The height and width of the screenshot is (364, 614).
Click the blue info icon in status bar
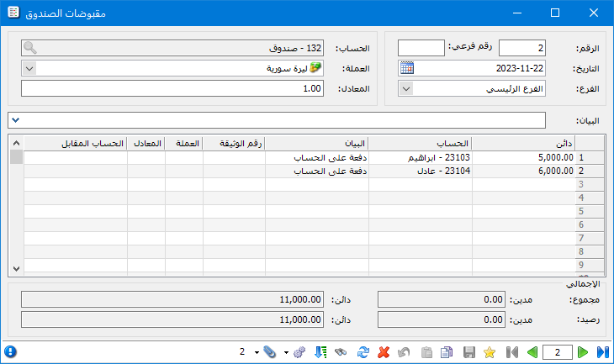(10, 351)
